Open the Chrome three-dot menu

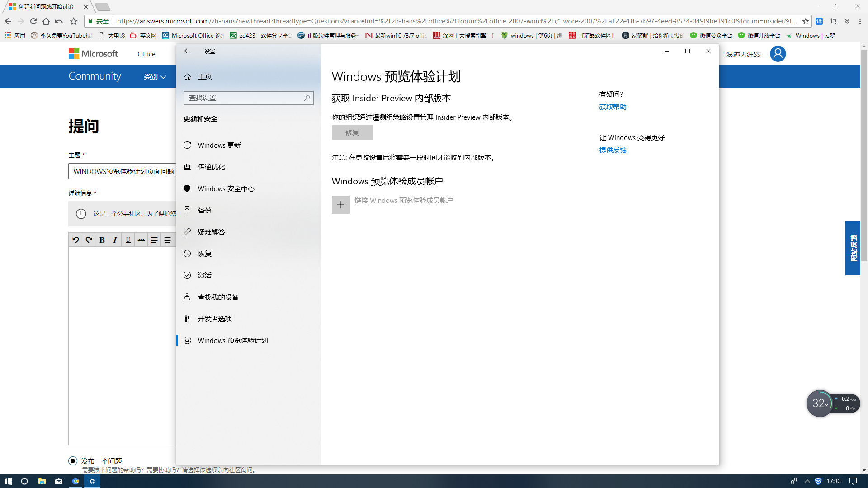coord(860,21)
